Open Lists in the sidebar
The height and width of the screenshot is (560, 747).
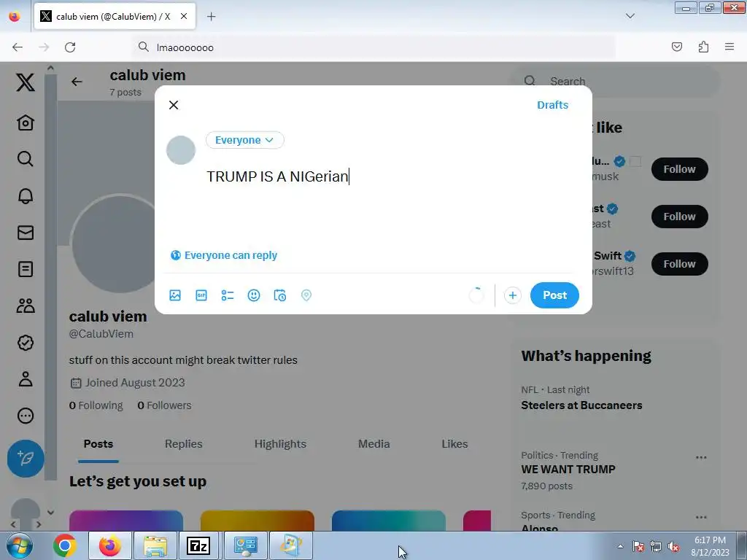(26, 269)
